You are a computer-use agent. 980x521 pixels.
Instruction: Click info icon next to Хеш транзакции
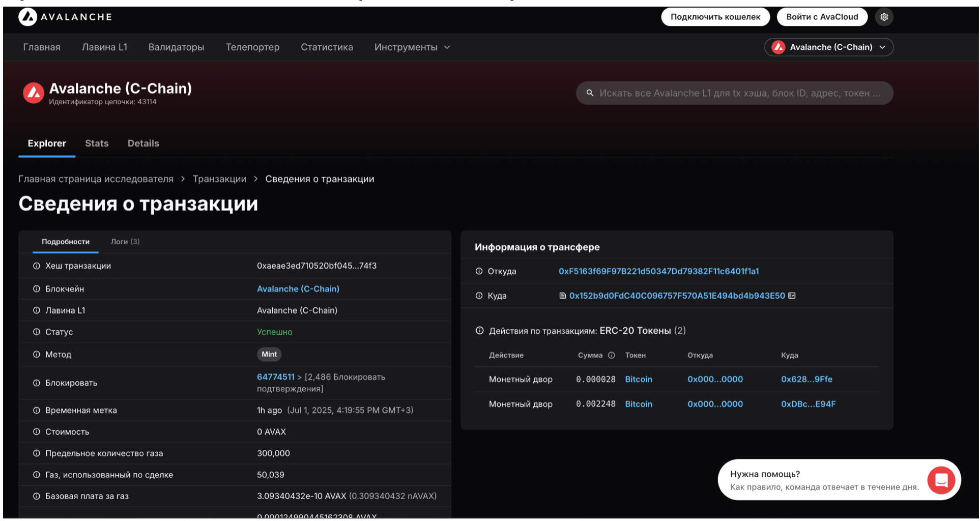click(37, 266)
